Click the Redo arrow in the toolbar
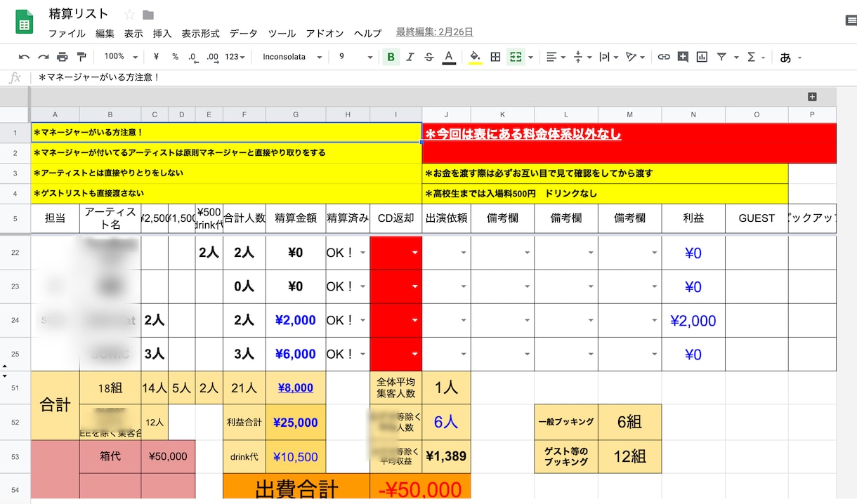 point(44,57)
